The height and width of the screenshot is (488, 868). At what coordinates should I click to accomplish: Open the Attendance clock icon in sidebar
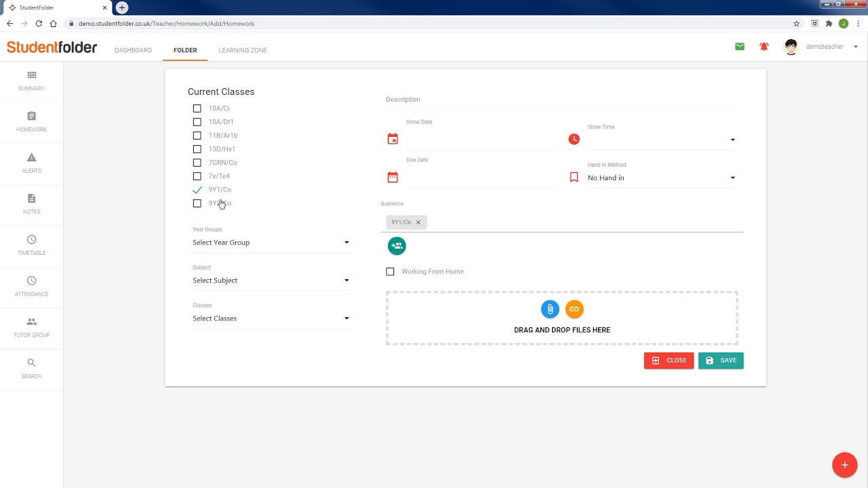pos(32,281)
